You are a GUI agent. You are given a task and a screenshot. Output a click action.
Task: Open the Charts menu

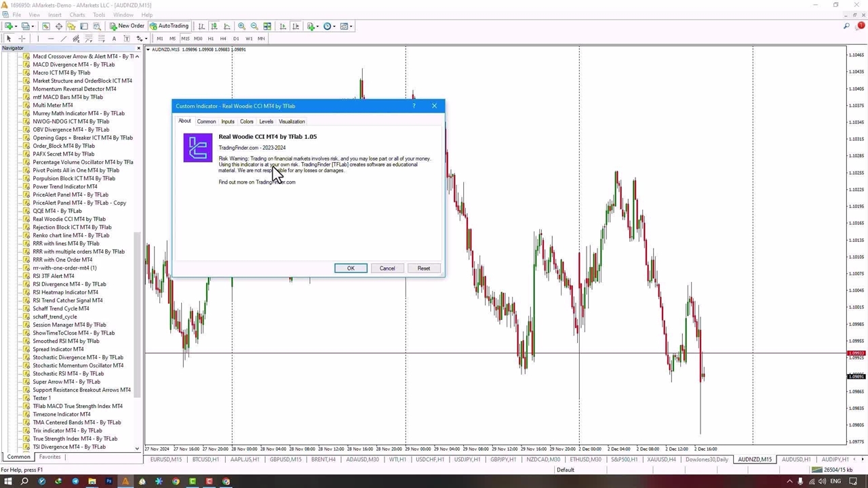[x=77, y=14]
